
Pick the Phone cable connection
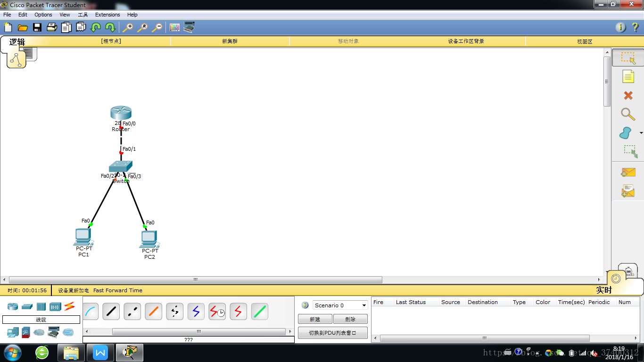click(x=175, y=312)
